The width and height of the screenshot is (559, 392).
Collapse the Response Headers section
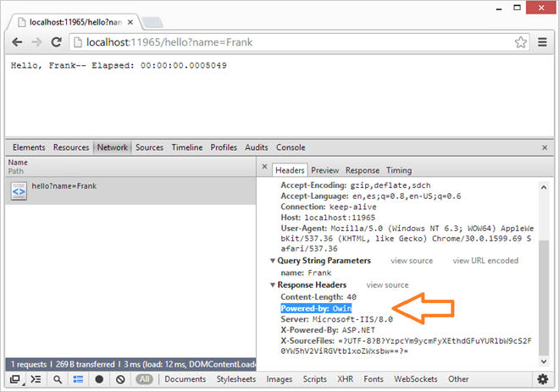tap(273, 285)
